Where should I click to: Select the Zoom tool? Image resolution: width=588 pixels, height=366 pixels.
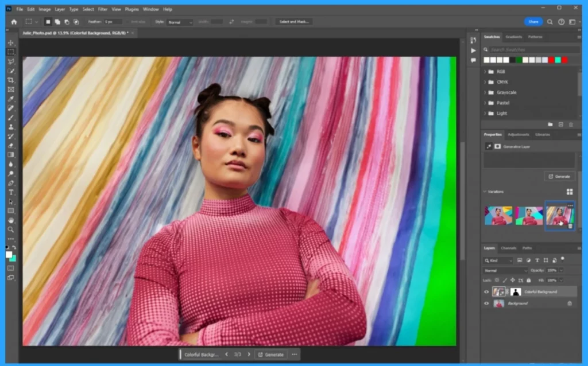point(11,229)
